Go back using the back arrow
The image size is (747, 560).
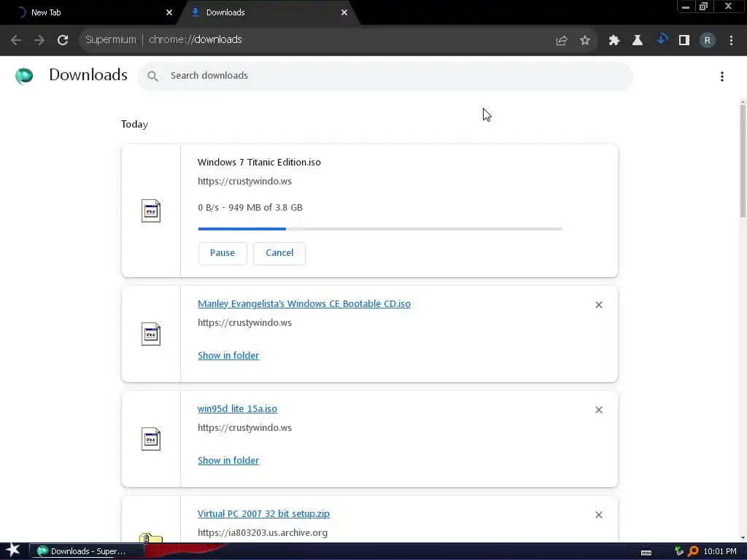point(16,40)
